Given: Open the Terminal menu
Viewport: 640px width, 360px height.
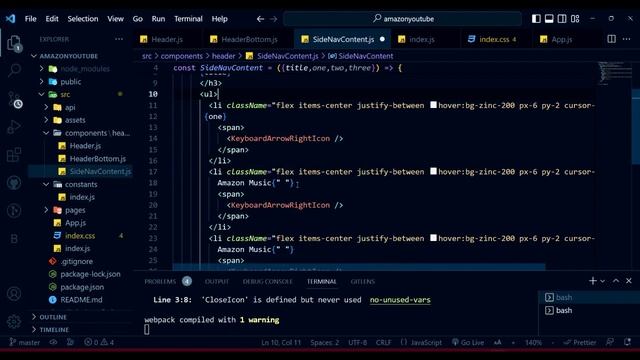Looking at the screenshot, I should (x=188, y=19).
